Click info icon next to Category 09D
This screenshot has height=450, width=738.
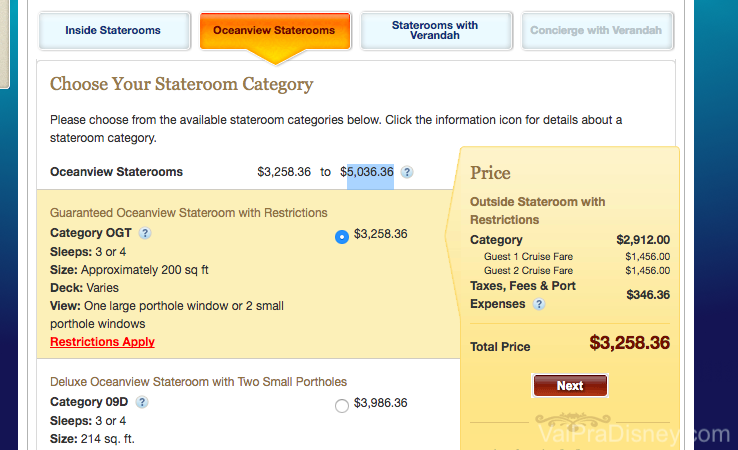coord(142,402)
